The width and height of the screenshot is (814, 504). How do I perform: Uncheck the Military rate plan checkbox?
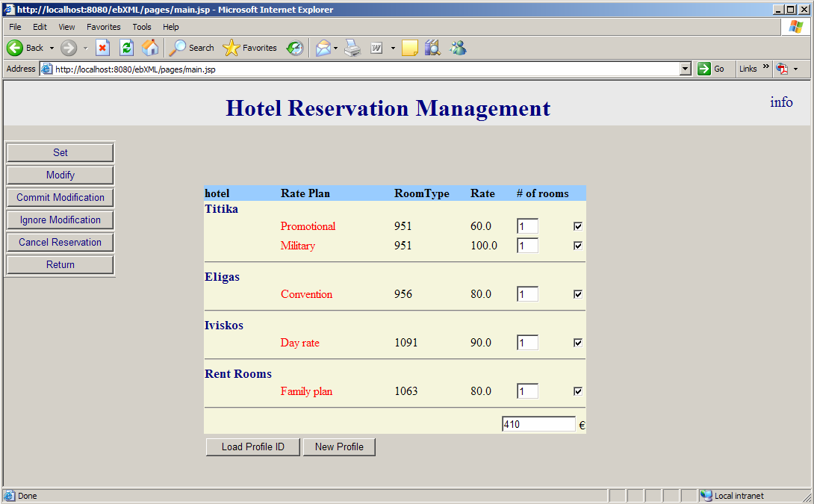pos(578,246)
